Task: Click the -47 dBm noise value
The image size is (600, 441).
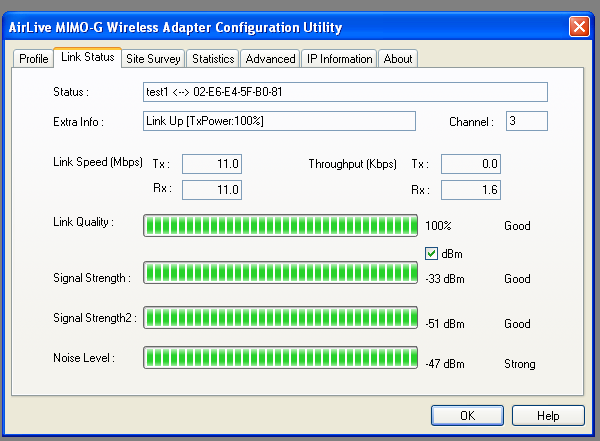Action: [x=445, y=364]
